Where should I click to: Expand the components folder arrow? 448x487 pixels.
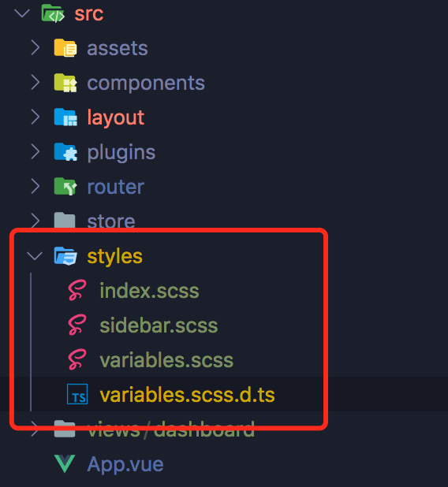click(35, 83)
